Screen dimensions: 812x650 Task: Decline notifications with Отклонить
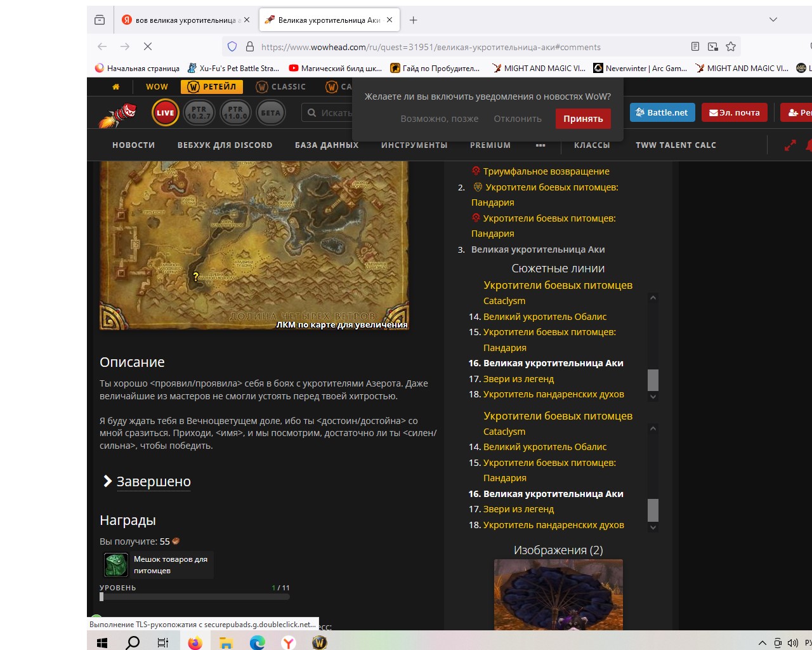(x=518, y=119)
